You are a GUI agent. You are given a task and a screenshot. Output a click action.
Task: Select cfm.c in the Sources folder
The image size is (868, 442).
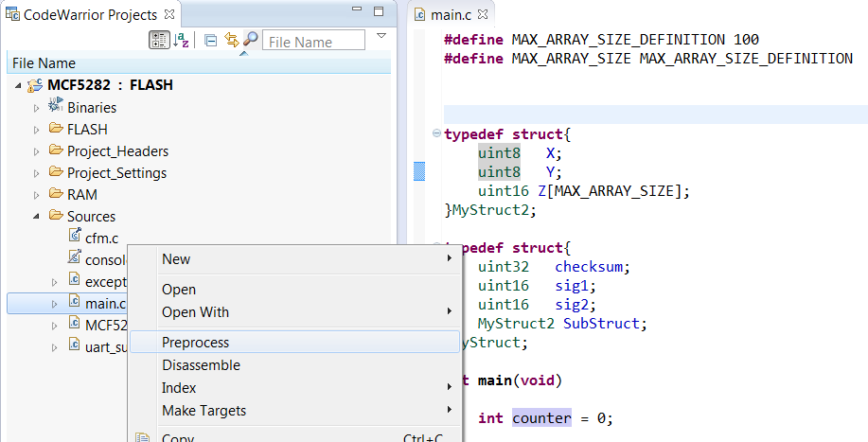pyautogui.click(x=102, y=239)
